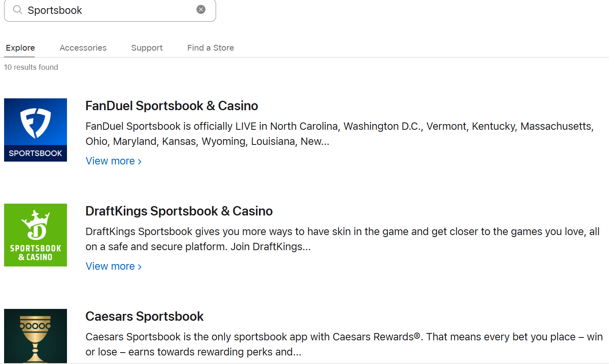Go to Find a Store tab

(210, 48)
